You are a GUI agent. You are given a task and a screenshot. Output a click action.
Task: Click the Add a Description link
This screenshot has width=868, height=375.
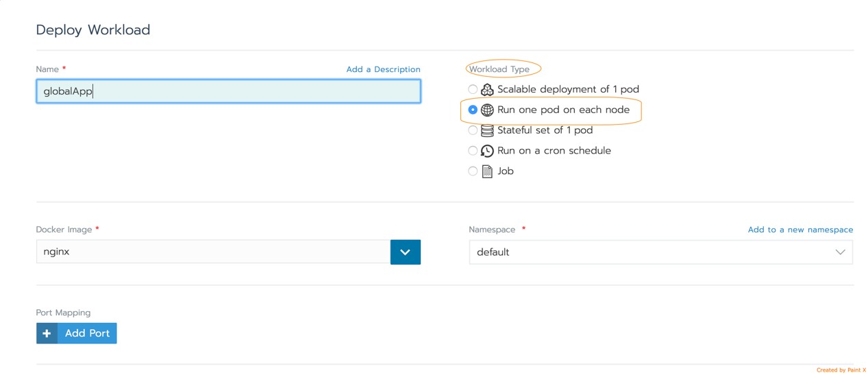pos(383,69)
